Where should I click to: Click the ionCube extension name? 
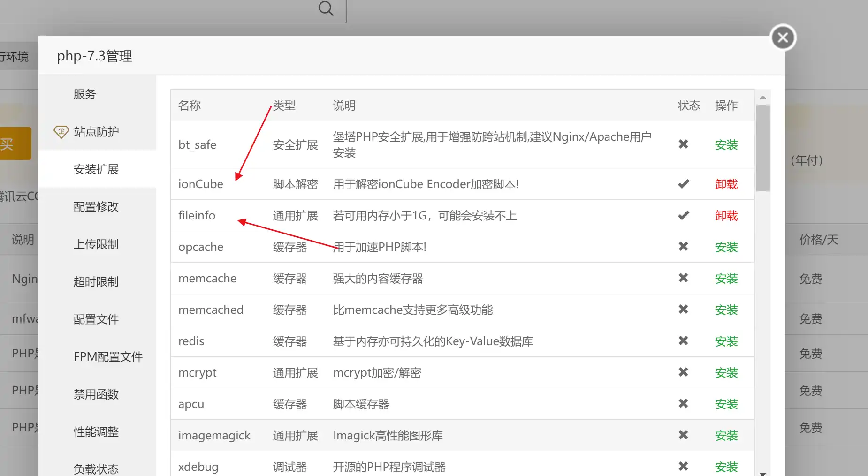coord(201,184)
